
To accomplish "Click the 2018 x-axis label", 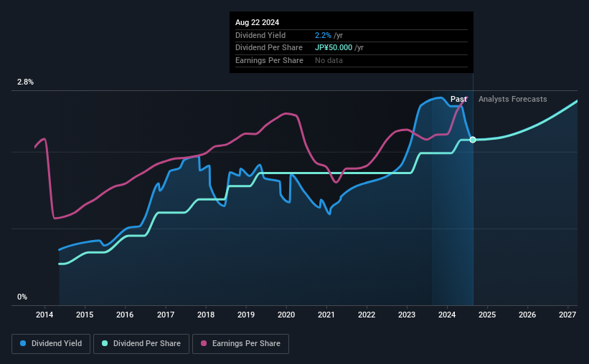I will tap(206, 315).
